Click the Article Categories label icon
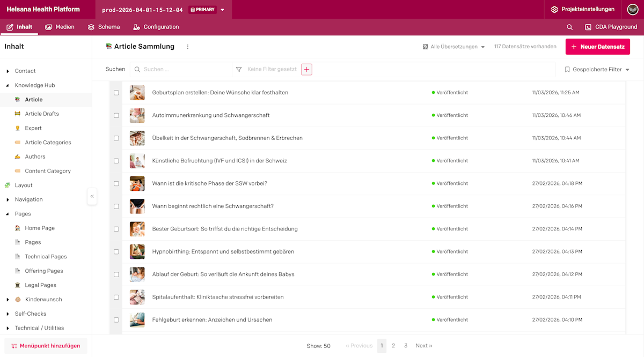 [18, 143]
